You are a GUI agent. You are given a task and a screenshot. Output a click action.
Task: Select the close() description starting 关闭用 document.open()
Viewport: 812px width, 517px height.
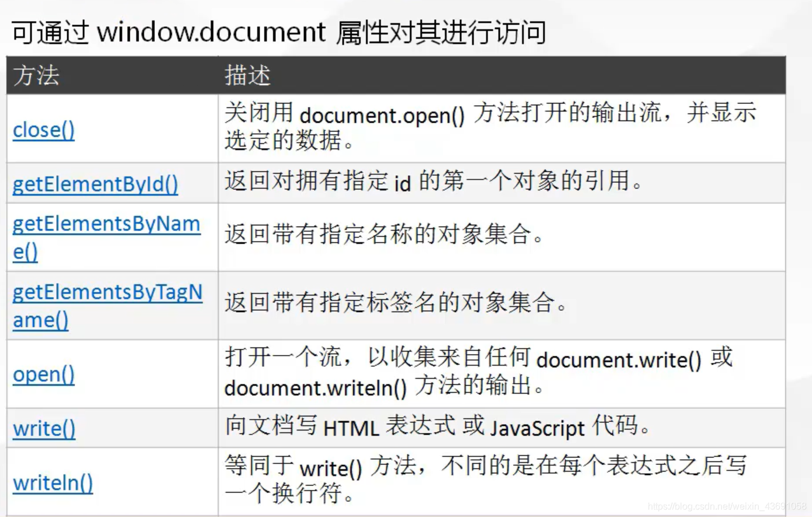pos(490,126)
